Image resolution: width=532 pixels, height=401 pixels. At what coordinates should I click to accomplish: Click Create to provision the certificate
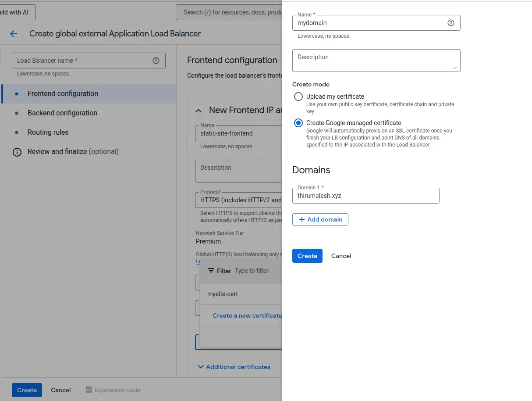click(x=307, y=256)
